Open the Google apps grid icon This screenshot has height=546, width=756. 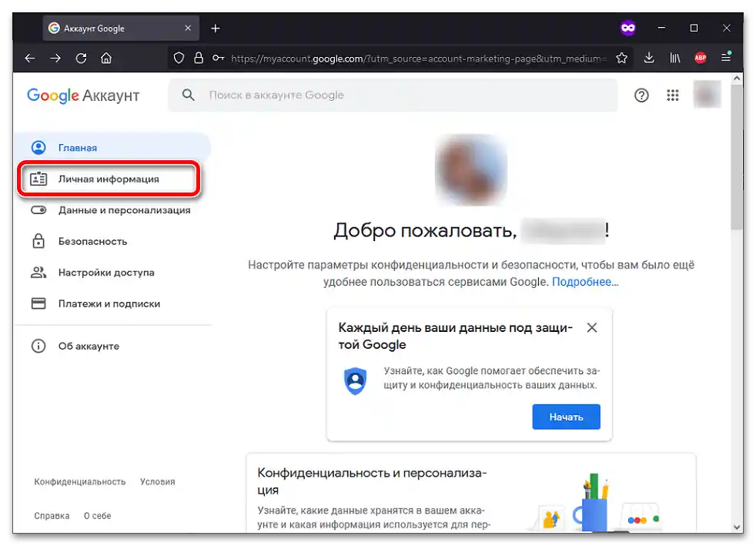673,95
